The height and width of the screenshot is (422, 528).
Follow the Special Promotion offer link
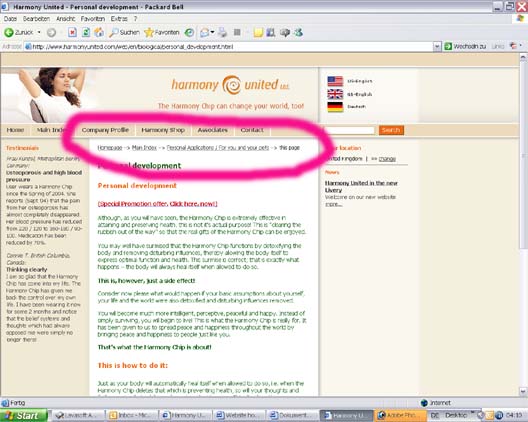click(158, 204)
